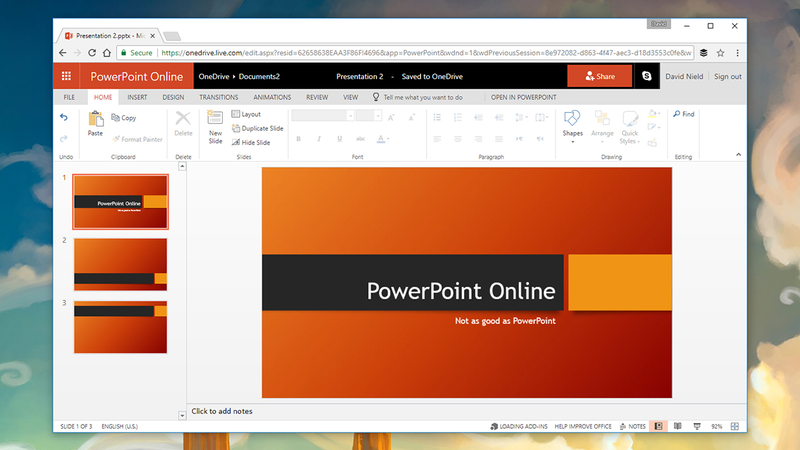This screenshot has height=450, width=800.
Task: Switch to Normal editing view
Action: 659,426
